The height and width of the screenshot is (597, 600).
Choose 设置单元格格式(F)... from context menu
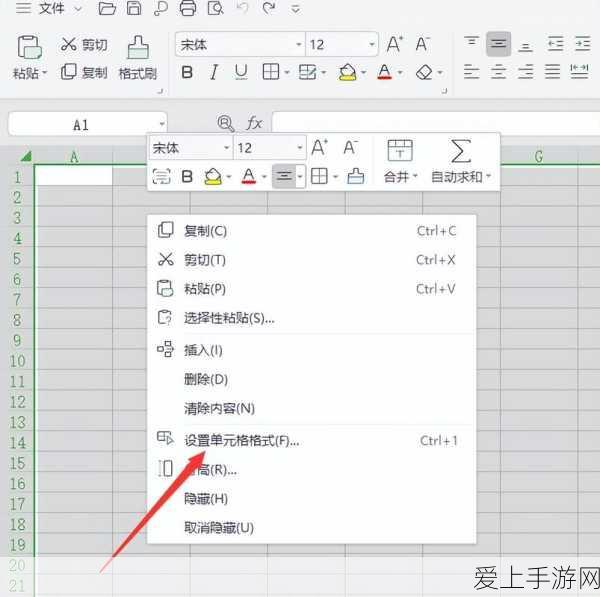311,440
